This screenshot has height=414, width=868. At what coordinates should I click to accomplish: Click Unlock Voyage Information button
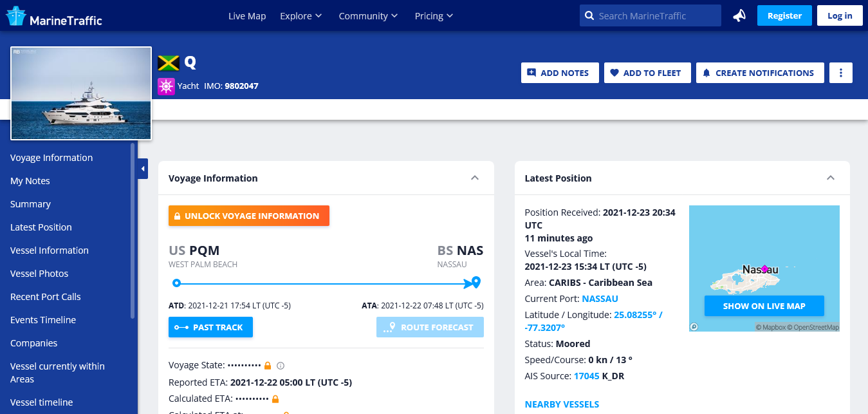[x=249, y=216]
